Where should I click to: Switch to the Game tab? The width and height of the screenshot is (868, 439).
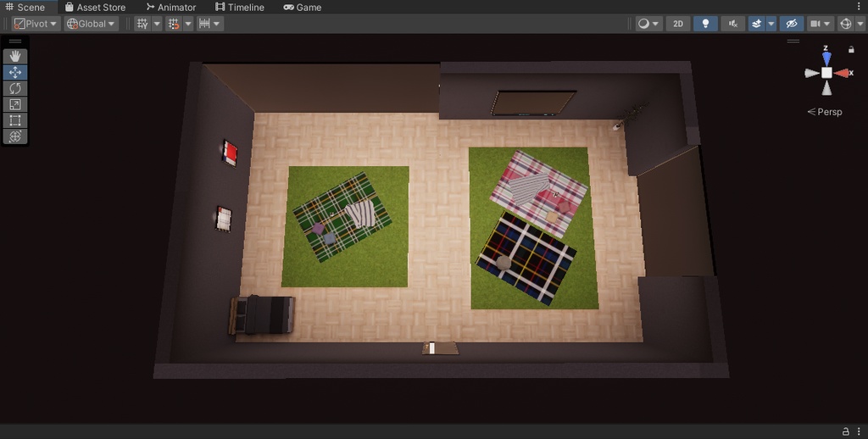tap(303, 7)
